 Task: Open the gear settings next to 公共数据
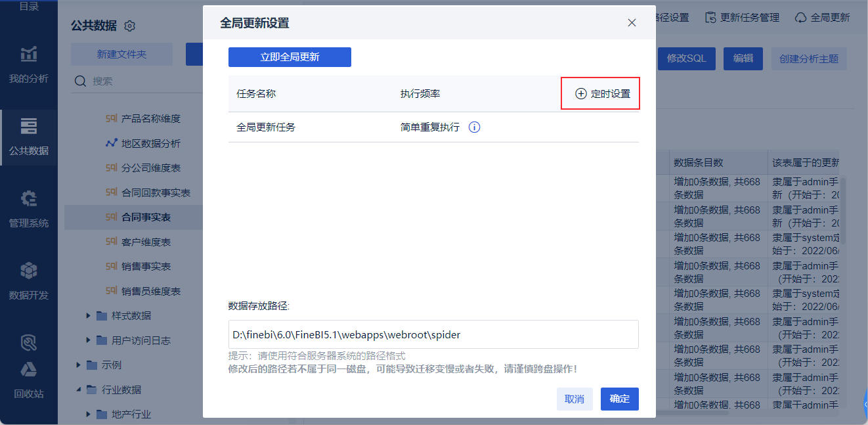(129, 26)
